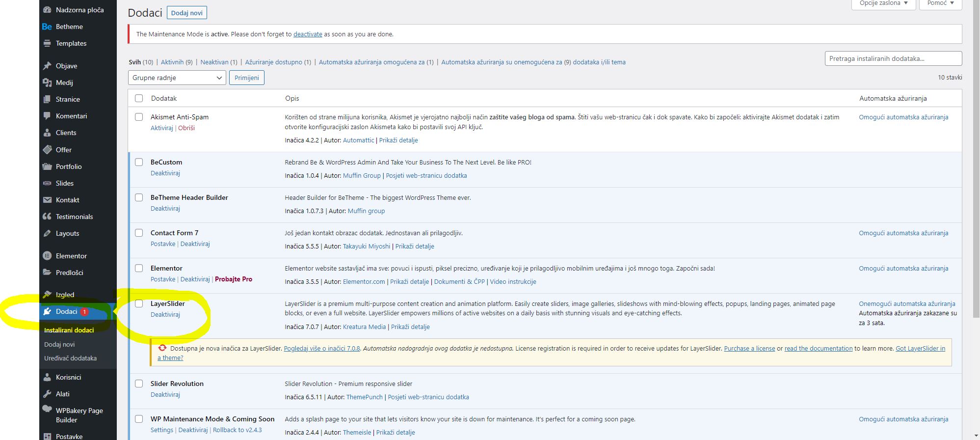Click the Primijeni apply button
The width and height of the screenshot is (980, 440).
pyautogui.click(x=247, y=78)
